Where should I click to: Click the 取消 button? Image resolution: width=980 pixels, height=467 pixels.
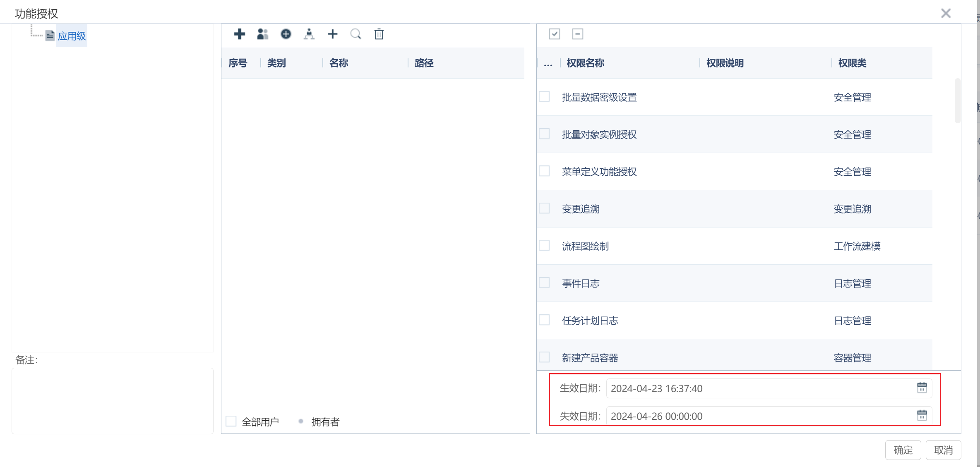pos(944,450)
